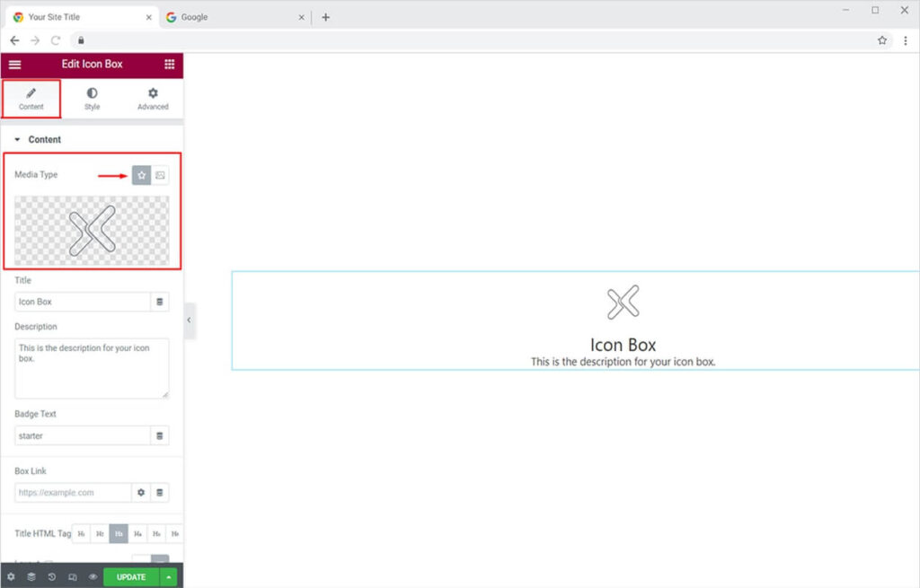This screenshot has width=920, height=588.
Task: Select the Icon media type star
Action: click(141, 175)
